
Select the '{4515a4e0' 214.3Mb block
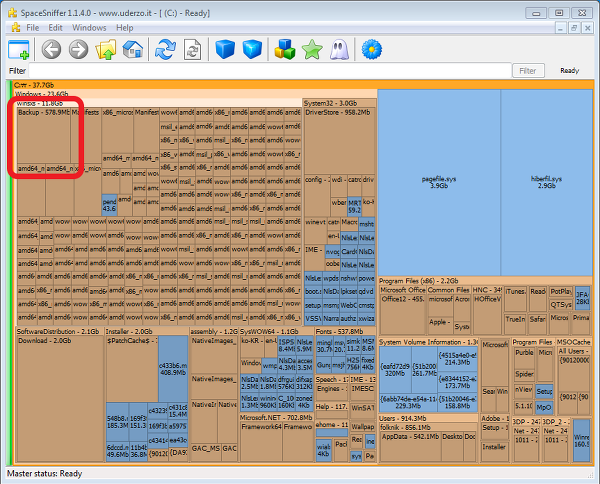point(458,359)
